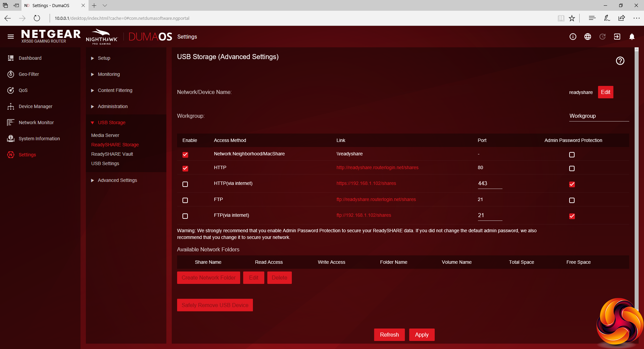Expand the Setup section
The width and height of the screenshot is (644, 349).
tap(104, 58)
